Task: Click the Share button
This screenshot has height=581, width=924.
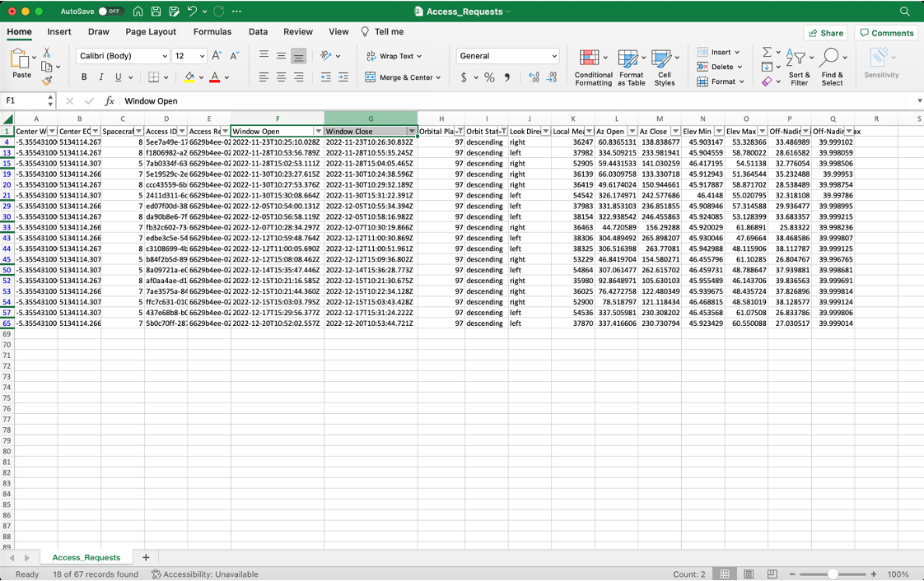Action: (825, 33)
